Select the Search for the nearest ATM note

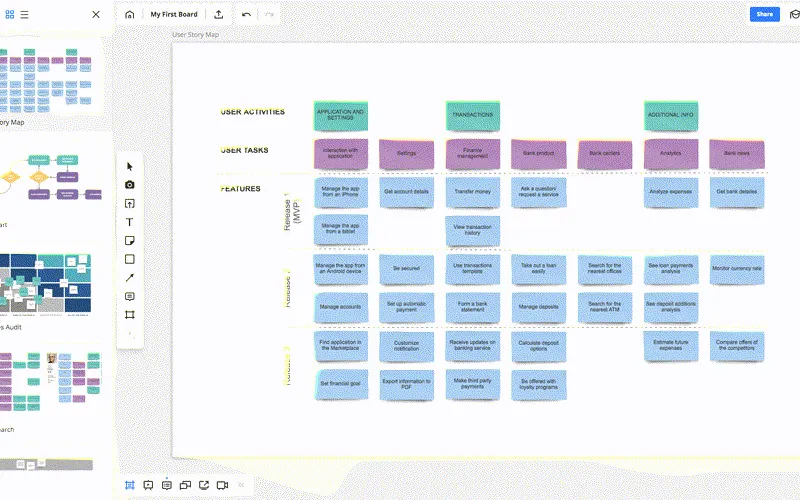pyautogui.click(x=605, y=307)
